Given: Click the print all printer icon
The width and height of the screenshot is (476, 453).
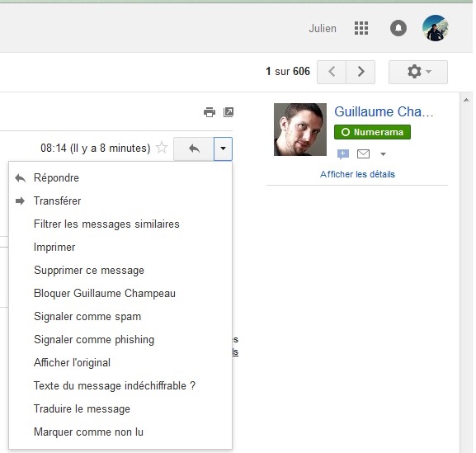Looking at the screenshot, I should point(210,112).
